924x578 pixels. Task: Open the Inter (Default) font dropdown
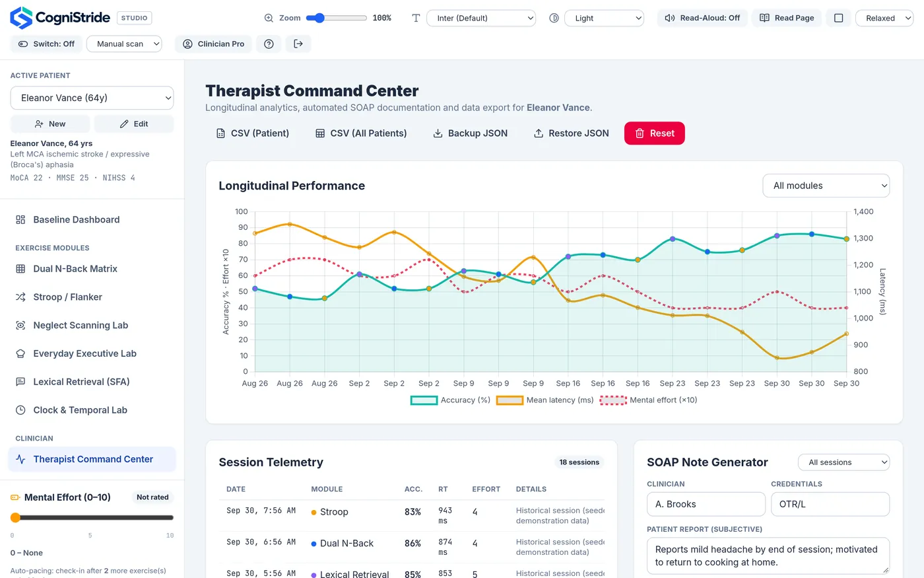tap(481, 18)
